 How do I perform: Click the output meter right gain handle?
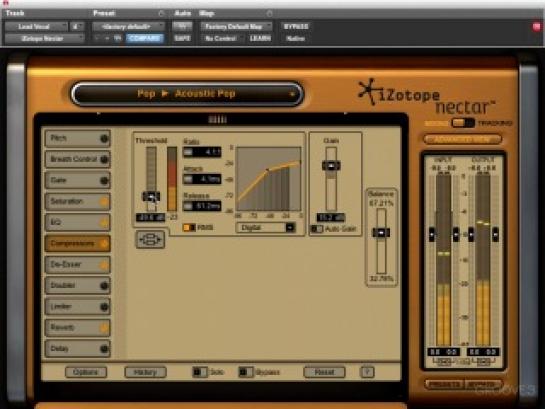[x=496, y=235]
